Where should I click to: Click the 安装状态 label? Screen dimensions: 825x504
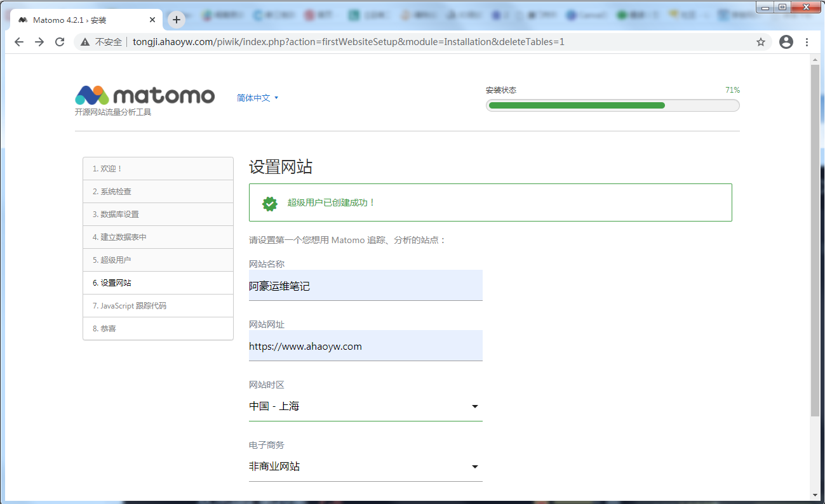tap(501, 90)
